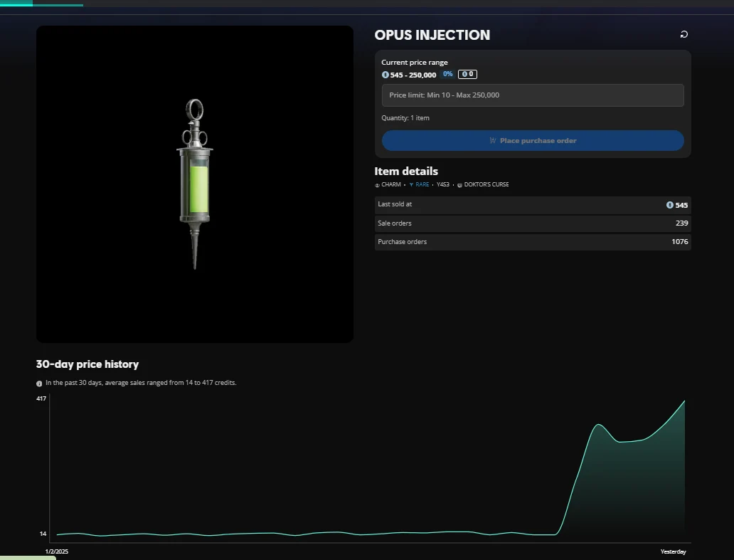Select the Y4S3 season tag
This screenshot has height=560, width=734.
[x=443, y=184]
